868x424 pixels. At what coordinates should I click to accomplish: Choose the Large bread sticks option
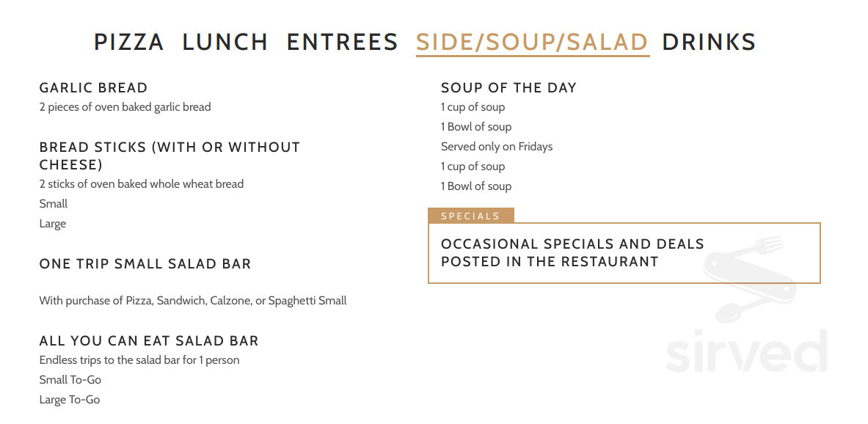[x=53, y=224]
